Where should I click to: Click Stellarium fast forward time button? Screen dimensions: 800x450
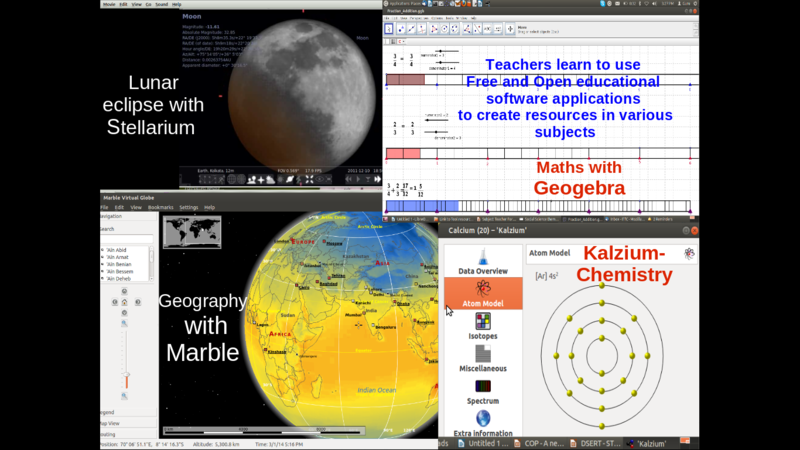[378, 180]
